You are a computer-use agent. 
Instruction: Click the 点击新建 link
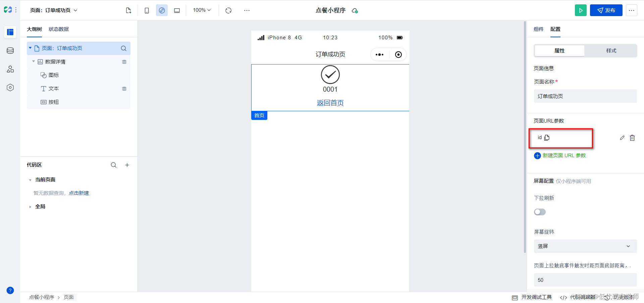(x=79, y=193)
